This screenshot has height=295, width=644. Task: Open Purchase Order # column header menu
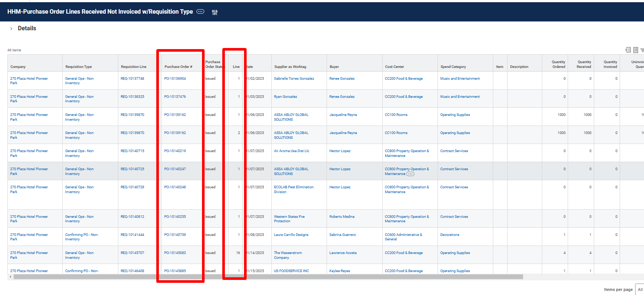tap(178, 67)
